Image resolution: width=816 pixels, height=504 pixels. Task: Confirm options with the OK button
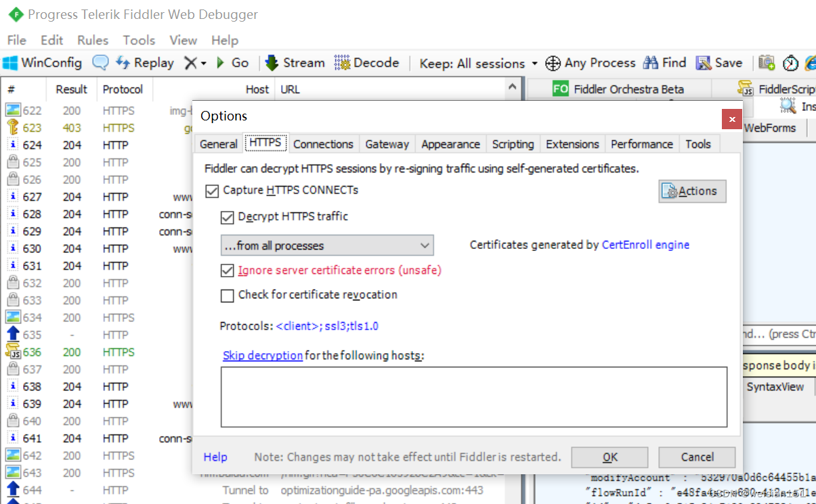pyautogui.click(x=609, y=457)
